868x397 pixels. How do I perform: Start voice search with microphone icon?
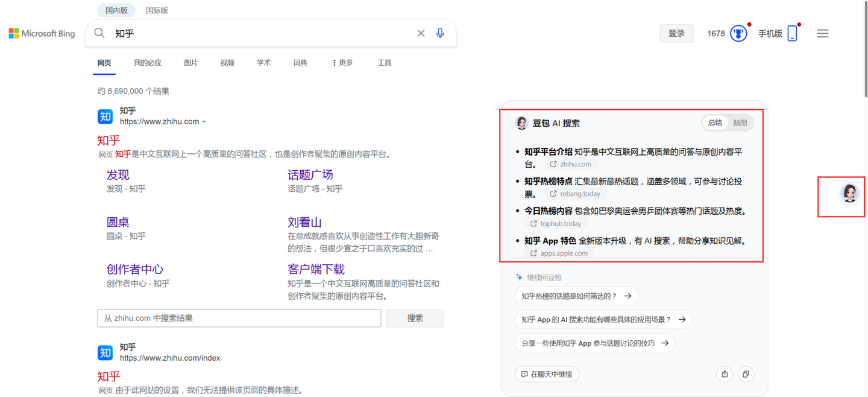tap(440, 33)
